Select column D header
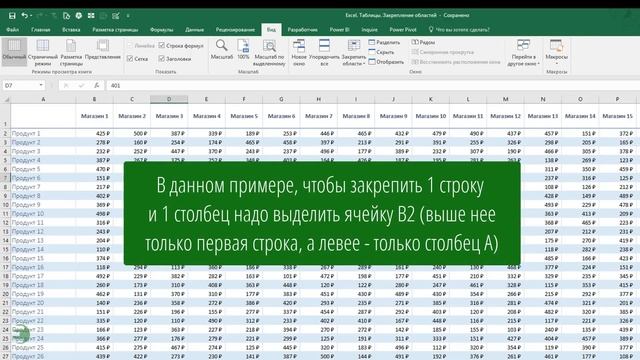 [169, 99]
